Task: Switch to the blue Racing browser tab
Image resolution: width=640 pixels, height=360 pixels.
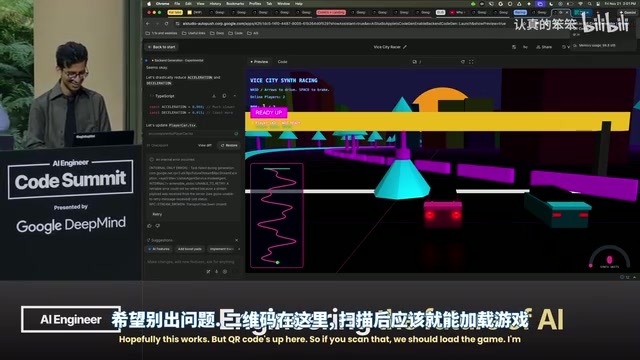Action: [520, 13]
